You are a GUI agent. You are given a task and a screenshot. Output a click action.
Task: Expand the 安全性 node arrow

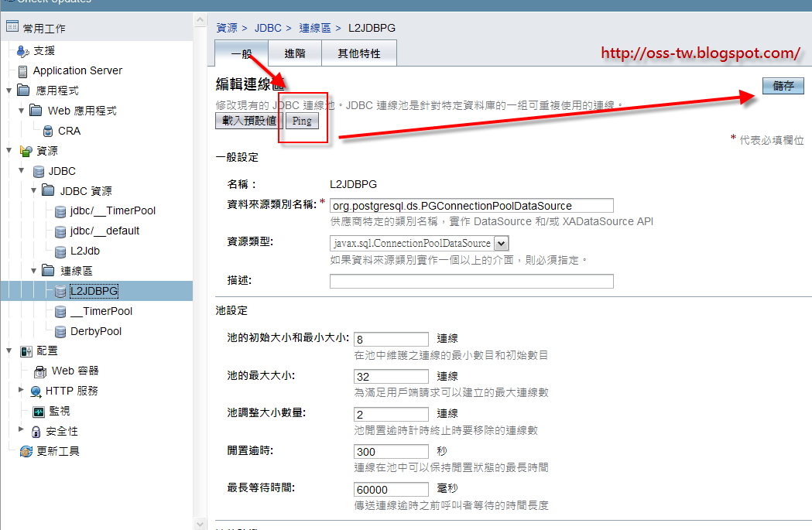pyautogui.click(x=21, y=429)
